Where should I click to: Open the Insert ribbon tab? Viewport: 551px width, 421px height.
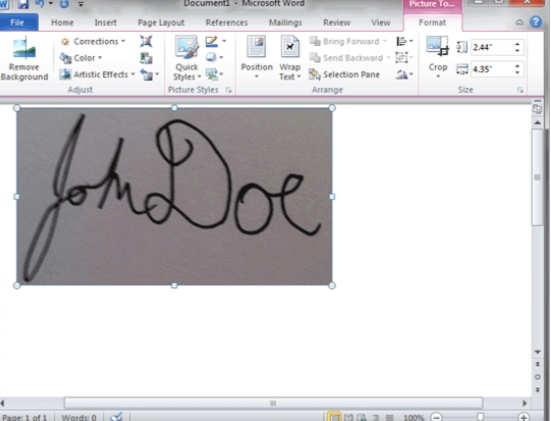tap(105, 22)
